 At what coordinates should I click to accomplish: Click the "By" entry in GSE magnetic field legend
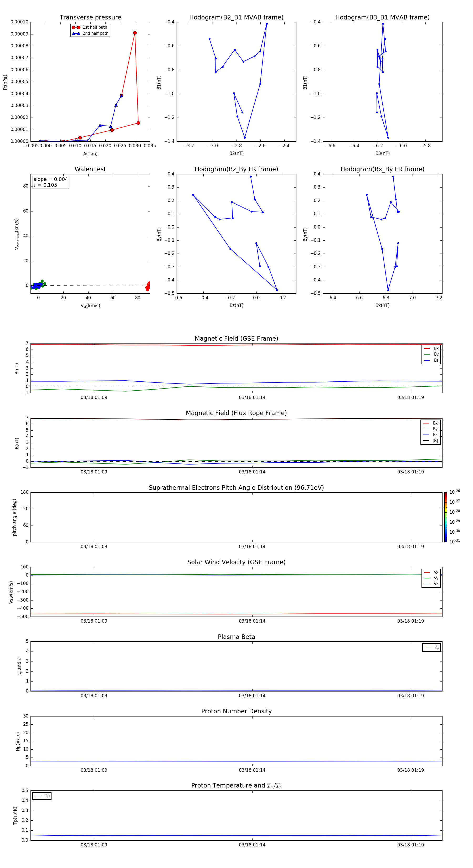tap(431, 354)
